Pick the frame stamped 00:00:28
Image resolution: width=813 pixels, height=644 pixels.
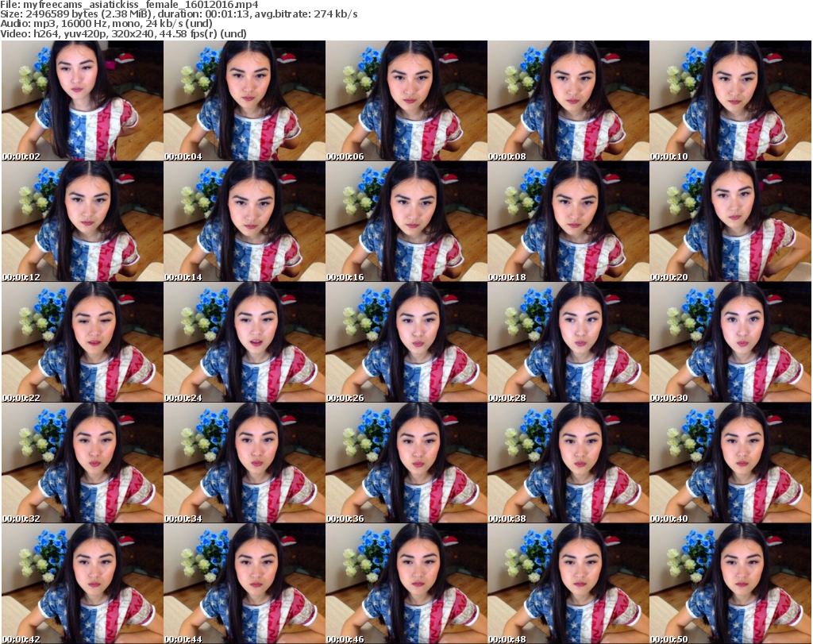tap(568, 342)
